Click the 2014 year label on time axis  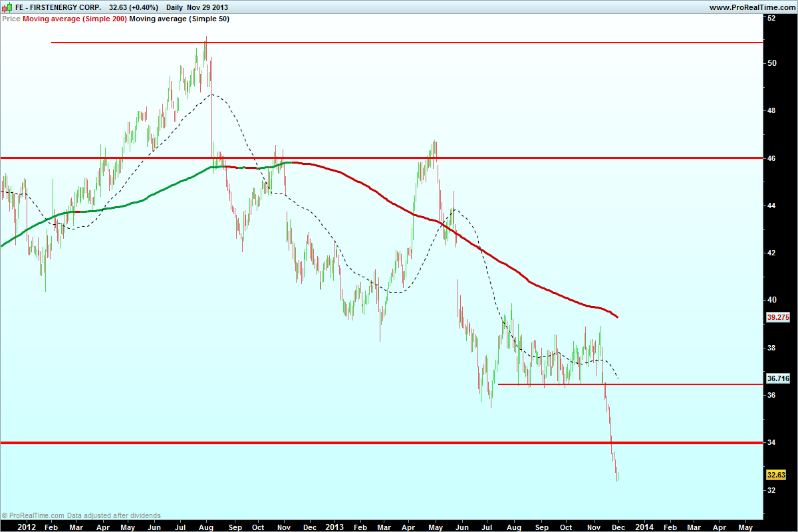pos(643,527)
